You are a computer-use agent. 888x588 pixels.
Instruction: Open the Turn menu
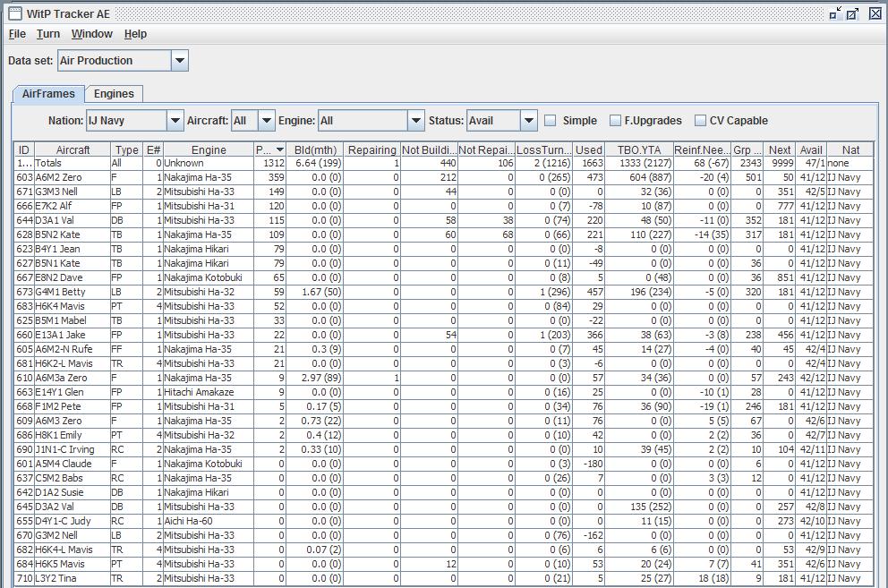pos(48,34)
